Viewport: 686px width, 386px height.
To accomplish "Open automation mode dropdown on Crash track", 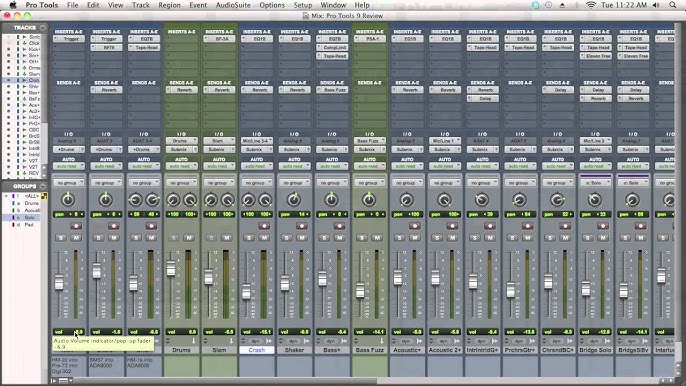I will (257, 166).
